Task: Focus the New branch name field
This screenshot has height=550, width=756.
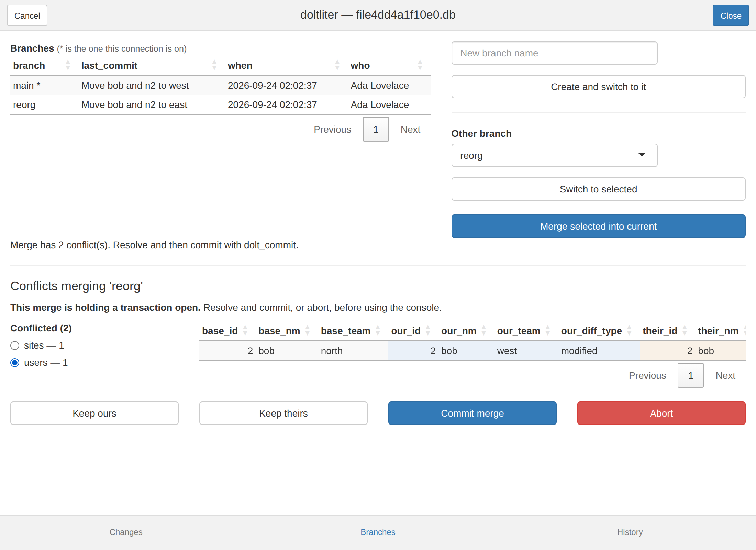Action: click(554, 53)
